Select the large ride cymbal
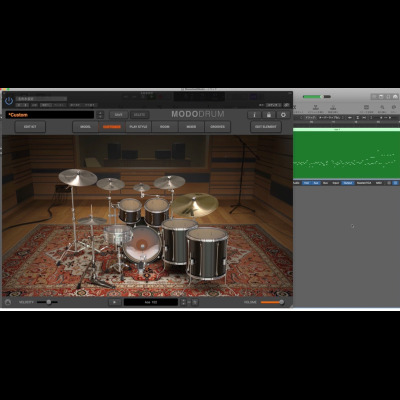 (x=195, y=205)
